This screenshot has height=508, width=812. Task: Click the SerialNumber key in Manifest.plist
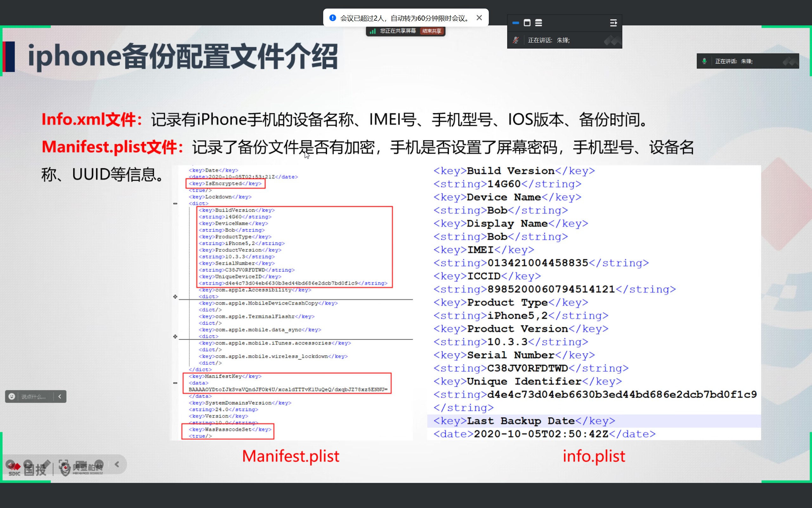(x=237, y=263)
